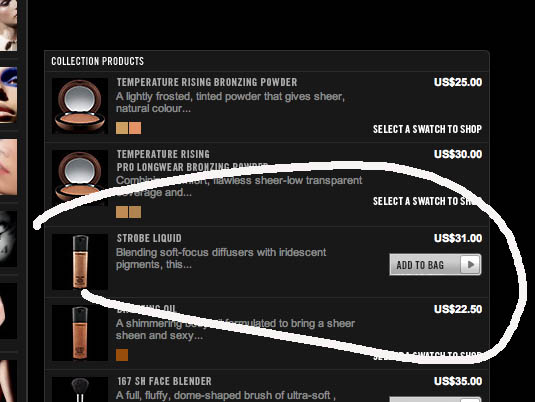
Task: Choose second Pro Longwear Bronzing Powder swatch
Action: tap(135, 212)
